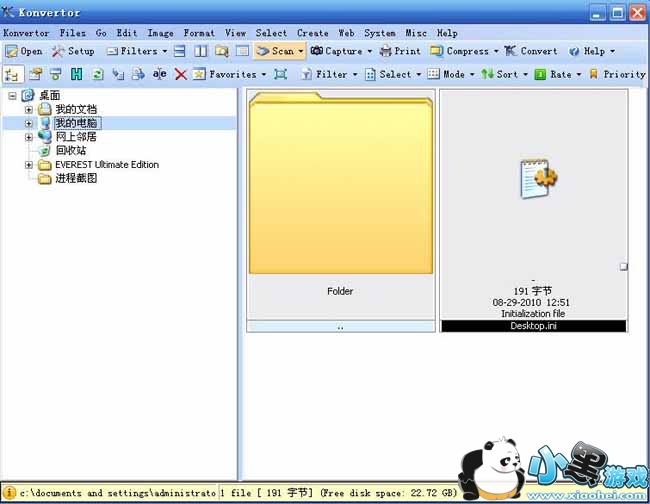Select 网上邻居 in the folder tree
This screenshot has height=504, width=650.
click(x=76, y=137)
